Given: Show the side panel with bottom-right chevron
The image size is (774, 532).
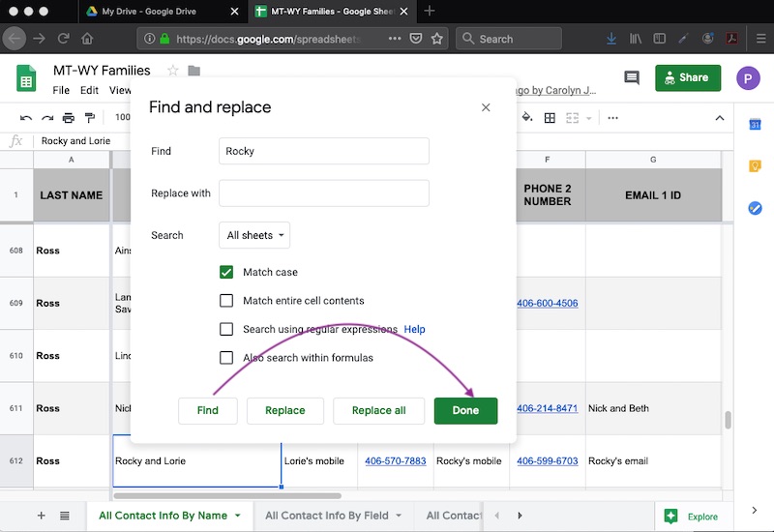Looking at the screenshot, I should [755, 511].
